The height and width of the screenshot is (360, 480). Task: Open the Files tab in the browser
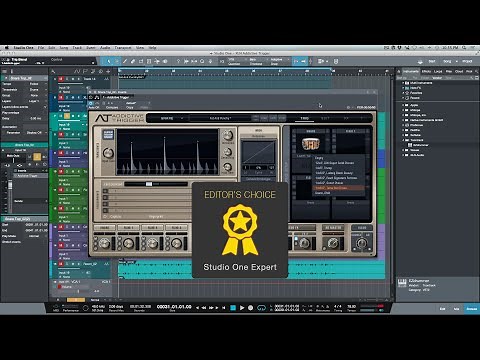tap(449, 71)
